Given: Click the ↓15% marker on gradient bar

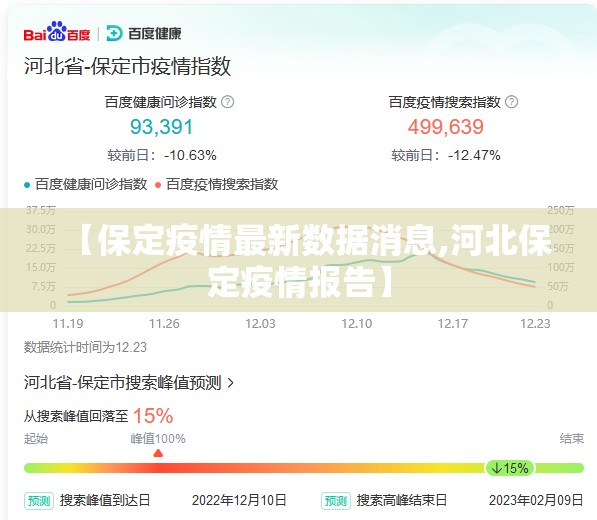Looking at the screenshot, I should 510,468.
